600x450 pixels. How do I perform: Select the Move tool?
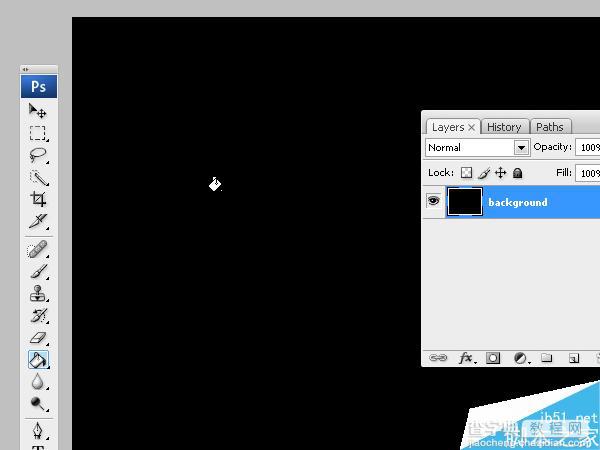(38, 111)
